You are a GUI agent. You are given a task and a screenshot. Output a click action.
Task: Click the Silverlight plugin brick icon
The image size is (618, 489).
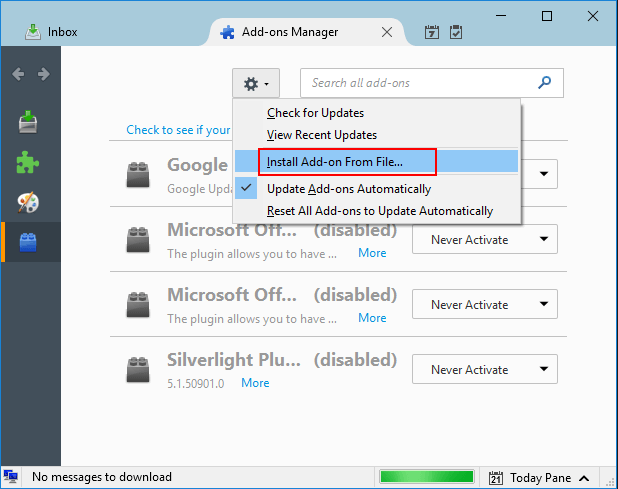138,369
